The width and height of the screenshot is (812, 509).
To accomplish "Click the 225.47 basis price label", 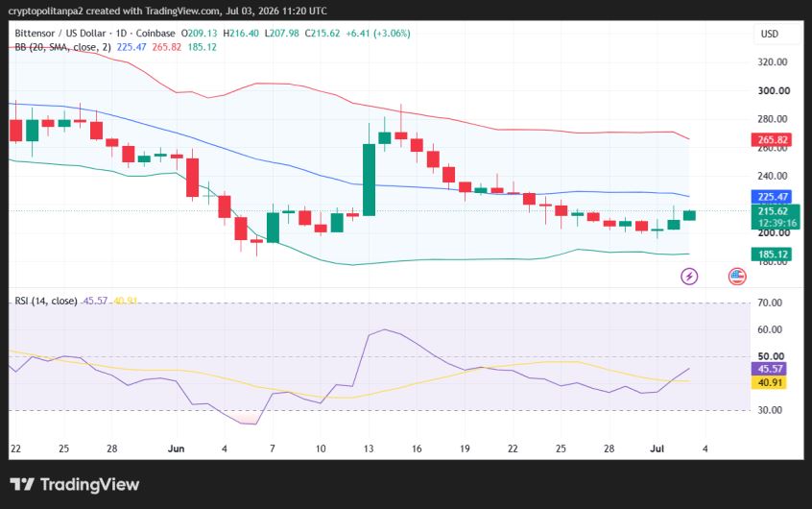I will coord(772,197).
